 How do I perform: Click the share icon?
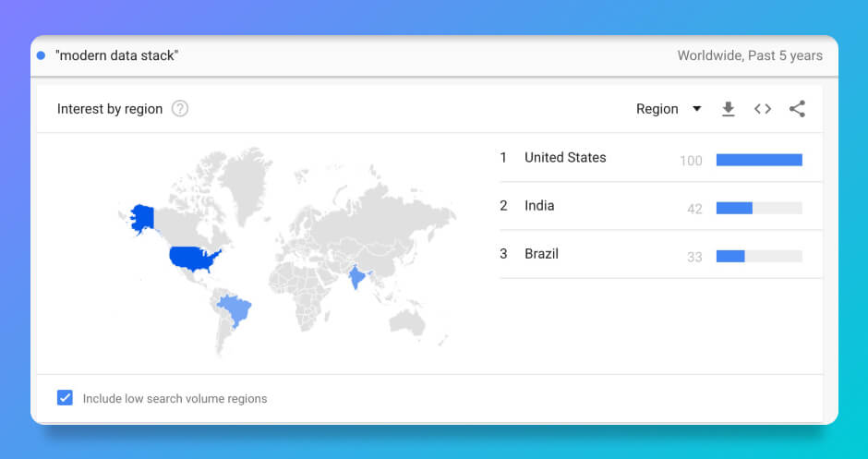click(797, 109)
